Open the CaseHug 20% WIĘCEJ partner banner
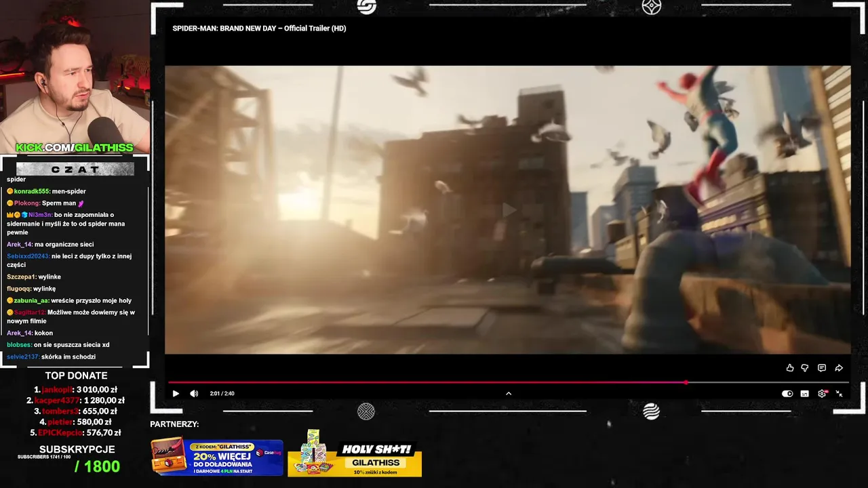Viewport: 868px width, 488px height. tap(216, 457)
